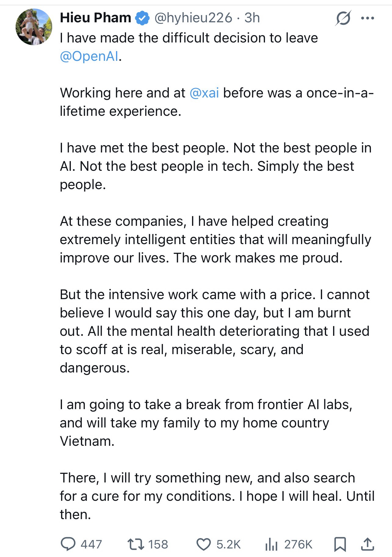This screenshot has height=557, width=392.
Task: Click the Hieu Pham display name
Action: pos(95,18)
